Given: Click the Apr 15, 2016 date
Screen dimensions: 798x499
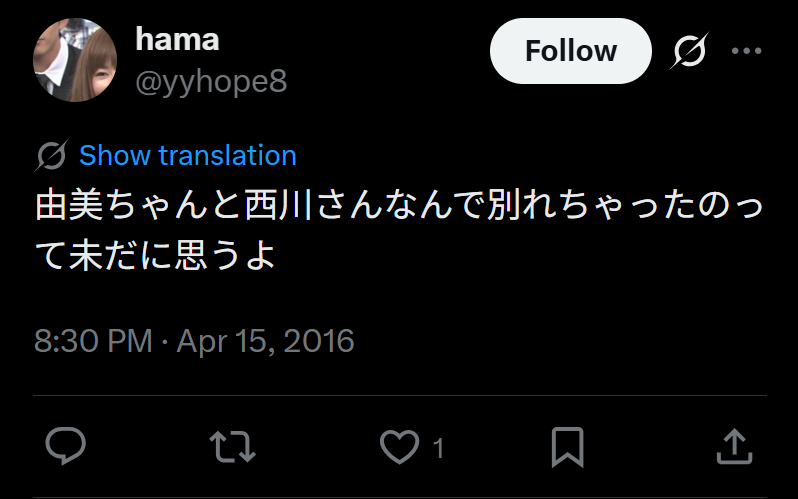Looking at the screenshot, I should tap(265, 341).
